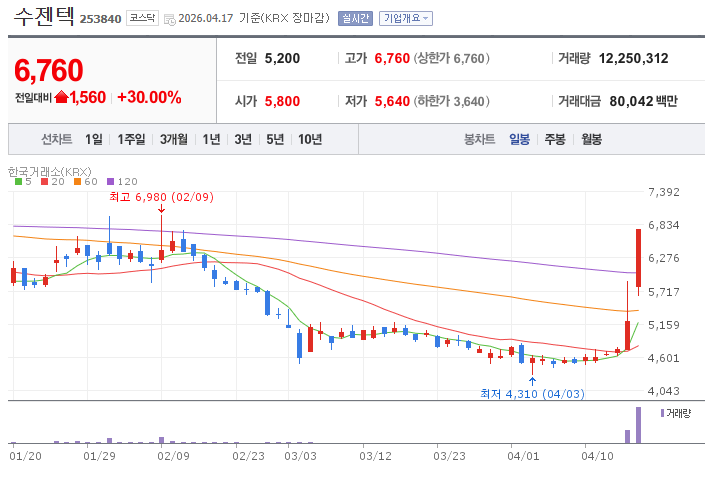Click the 최저 4,310 low price marker

point(531,393)
